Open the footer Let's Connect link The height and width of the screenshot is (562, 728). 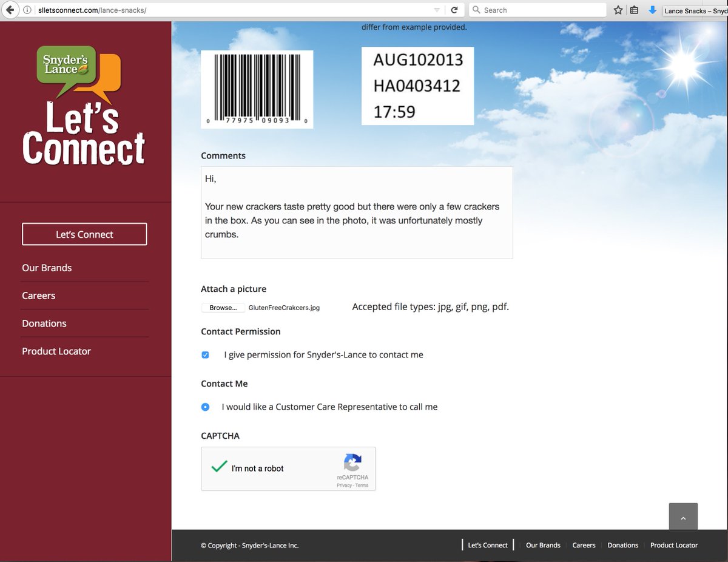488,545
